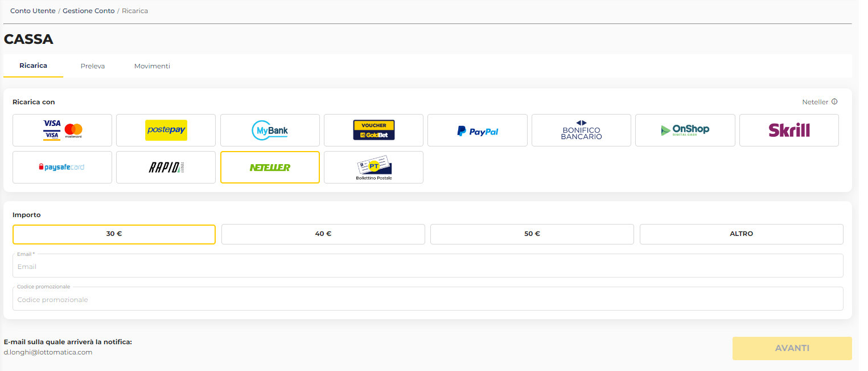868x371 pixels.
Task: Select the Rapid Transfer payment method
Action: [166, 167]
